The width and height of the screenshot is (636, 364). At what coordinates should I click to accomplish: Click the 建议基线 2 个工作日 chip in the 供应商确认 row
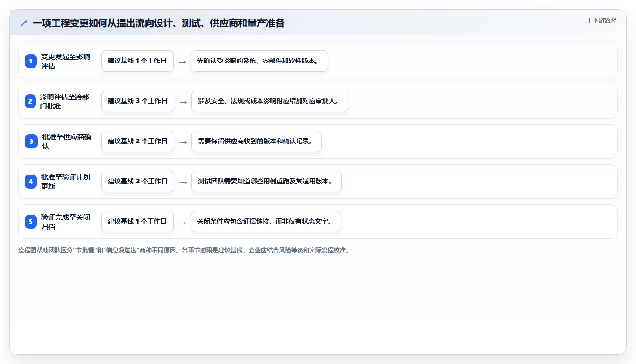138,141
